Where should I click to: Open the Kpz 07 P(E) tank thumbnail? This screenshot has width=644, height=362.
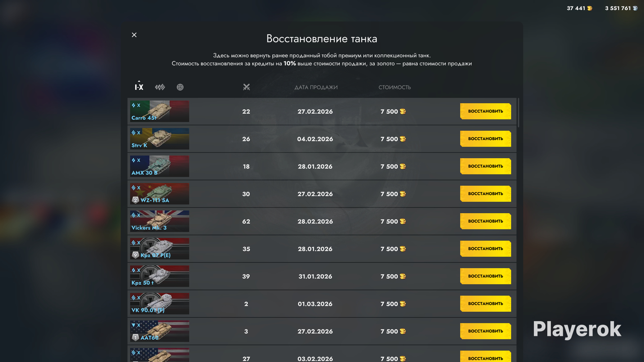coord(160,249)
